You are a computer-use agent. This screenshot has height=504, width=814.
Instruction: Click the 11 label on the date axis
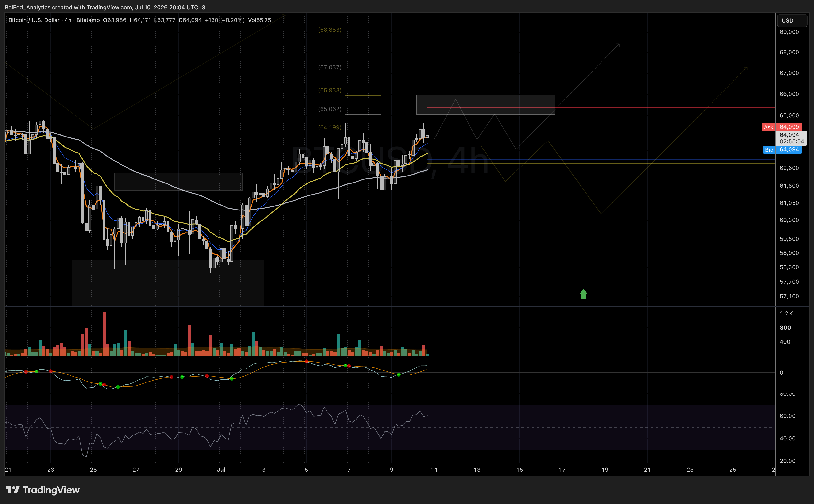pos(434,470)
